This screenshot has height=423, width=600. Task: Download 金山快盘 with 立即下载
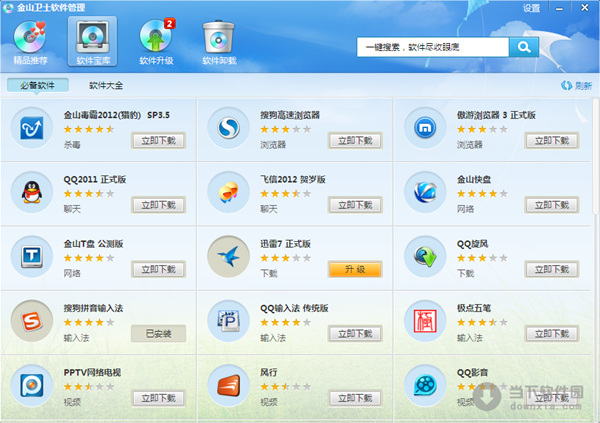coord(552,205)
